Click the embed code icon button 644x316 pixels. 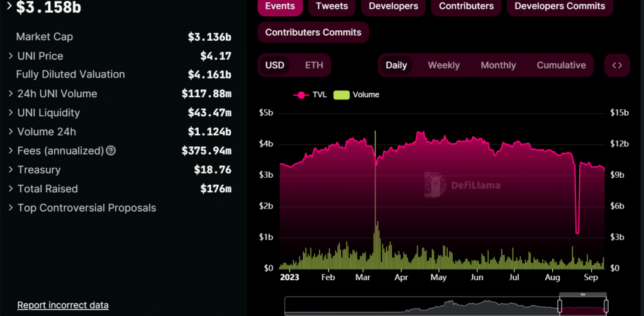pyautogui.click(x=617, y=65)
